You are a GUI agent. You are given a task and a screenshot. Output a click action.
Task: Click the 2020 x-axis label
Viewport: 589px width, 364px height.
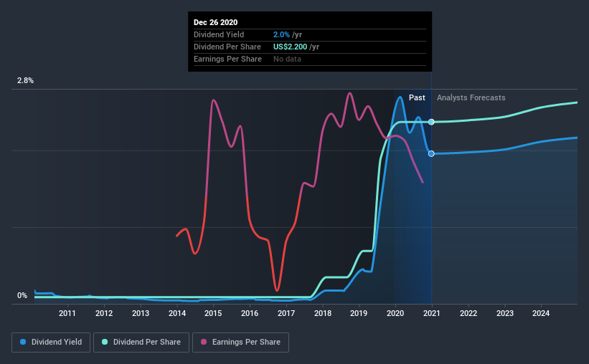click(x=395, y=313)
